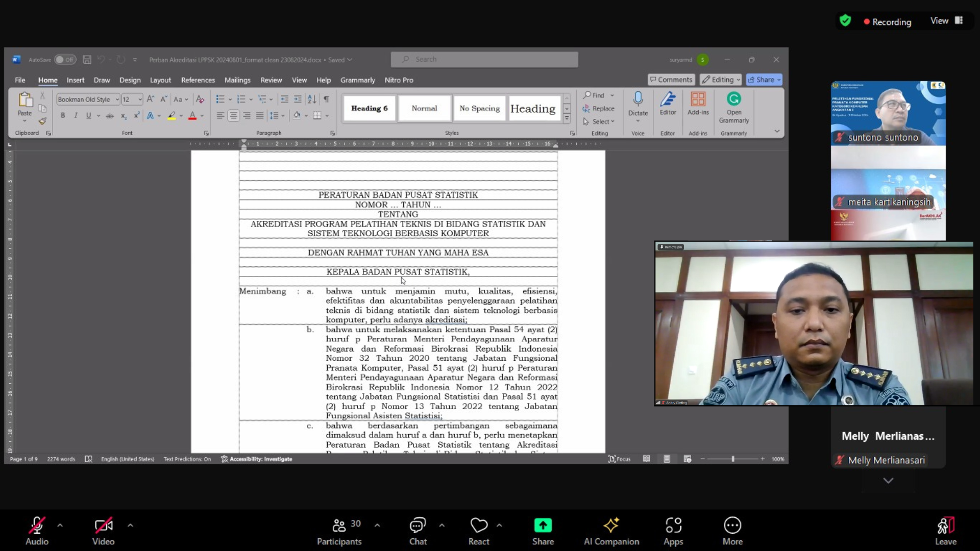Click the Paste icon in Clipboard group
The image size is (980, 551).
point(24,99)
